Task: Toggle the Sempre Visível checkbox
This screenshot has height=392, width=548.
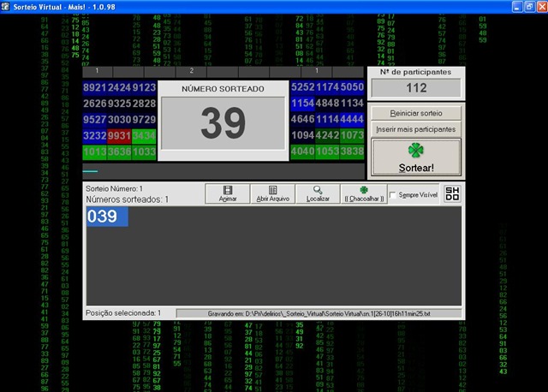Action: pos(393,195)
